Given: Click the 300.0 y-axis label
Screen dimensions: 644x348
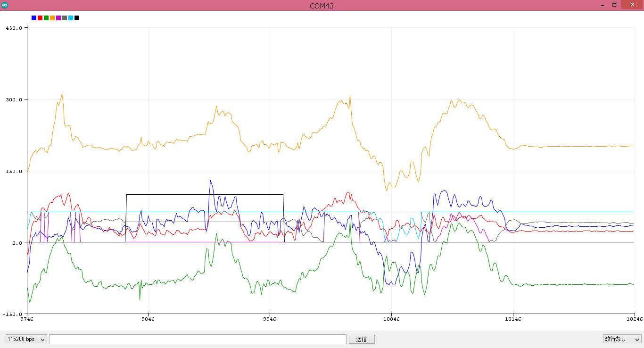Looking at the screenshot, I should [x=14, y=99].
